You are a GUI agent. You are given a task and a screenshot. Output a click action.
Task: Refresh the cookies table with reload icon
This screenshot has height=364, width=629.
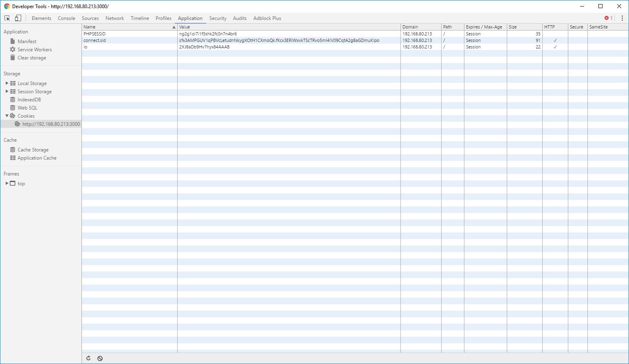[x=88, y=358]
